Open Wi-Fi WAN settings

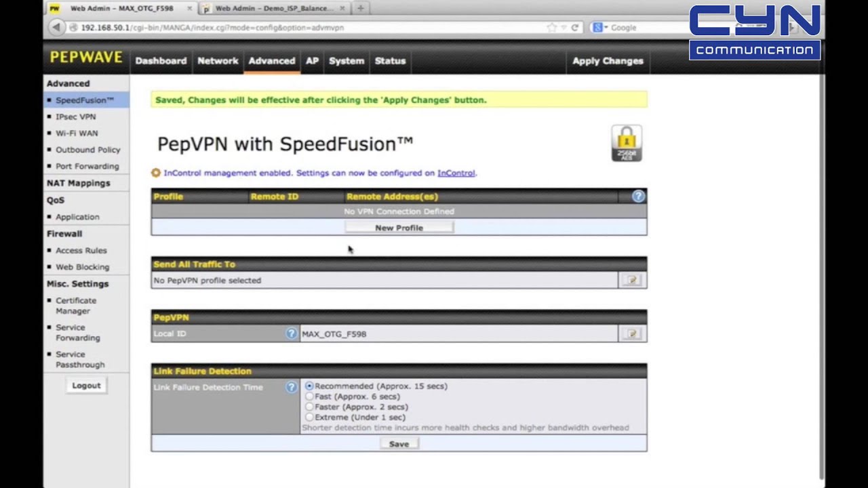point(77,134)
